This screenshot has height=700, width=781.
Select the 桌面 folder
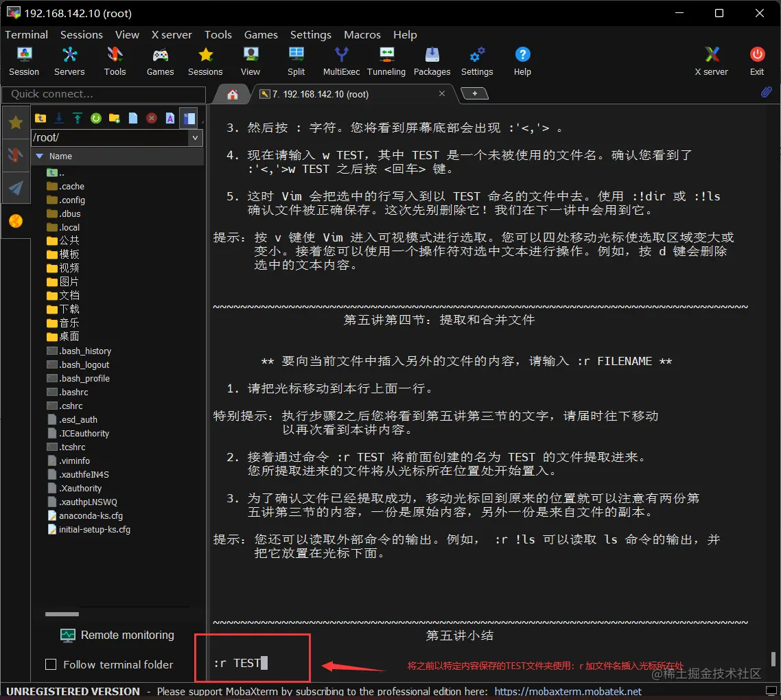click(x=62, y=336)
